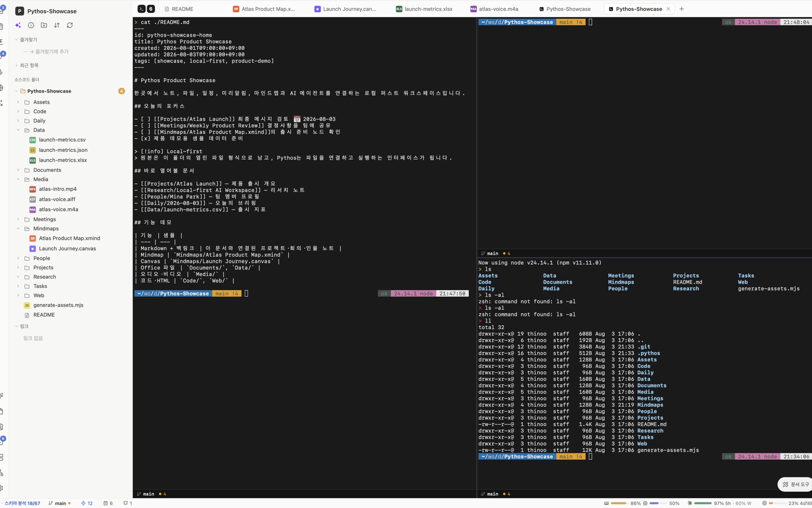Switch to the Launch Journey.can... tab
This screenshot has height=508, width=812.
tap(345, 9)
